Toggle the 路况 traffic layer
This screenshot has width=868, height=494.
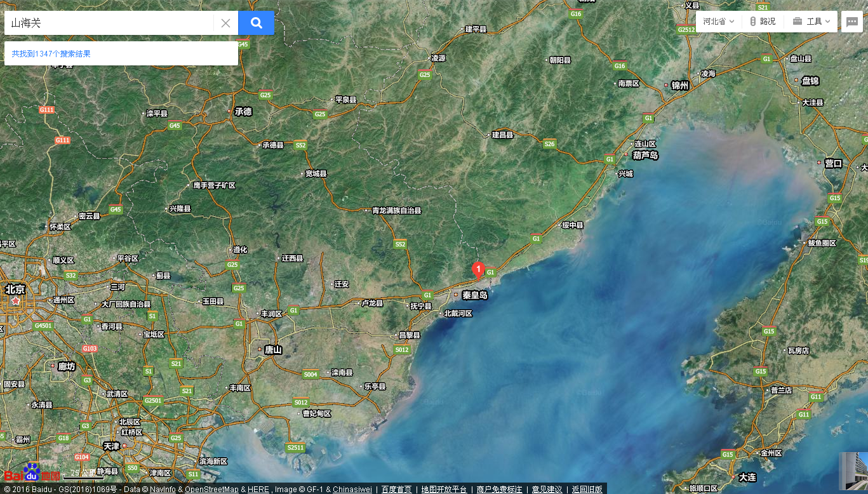[763, 22]
